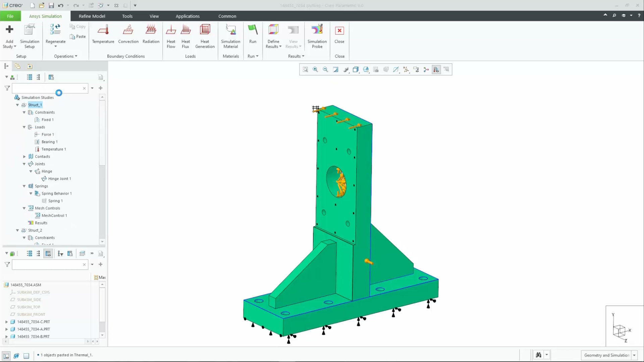
Task: Click the spin center icon in graphics toolbar
Action: (x=426, y=69)
